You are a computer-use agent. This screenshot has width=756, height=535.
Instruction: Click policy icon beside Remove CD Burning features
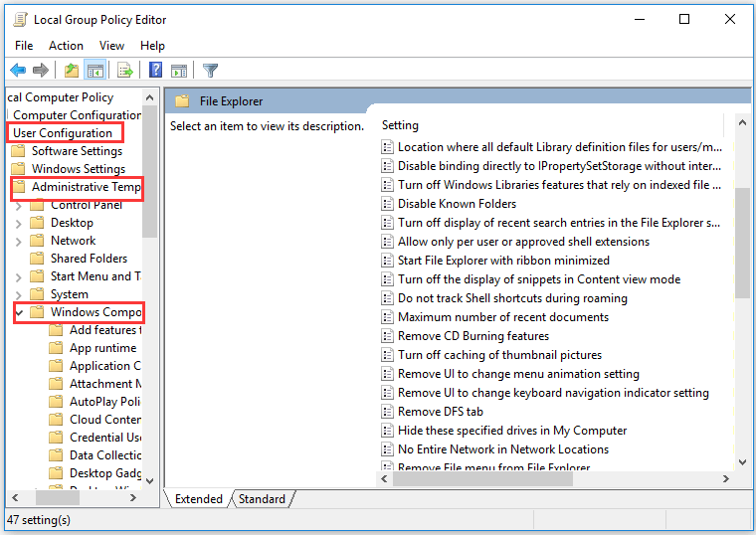click(387, 336)
